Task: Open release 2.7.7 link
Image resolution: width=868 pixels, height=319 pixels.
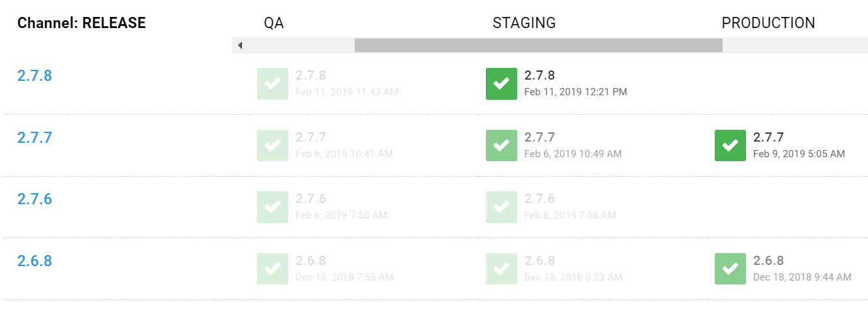Action: pos(35,138)
